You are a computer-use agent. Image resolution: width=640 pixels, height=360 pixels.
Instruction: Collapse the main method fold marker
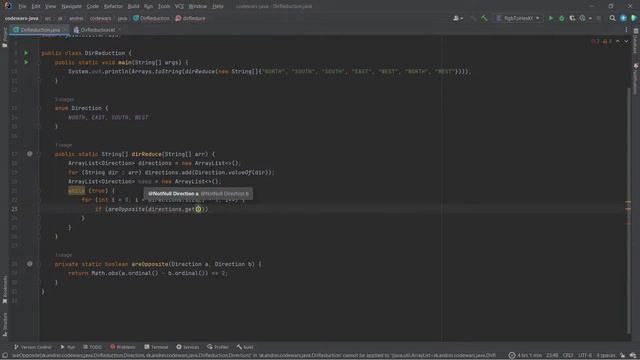pyautogui.click(x=40, y=62)
